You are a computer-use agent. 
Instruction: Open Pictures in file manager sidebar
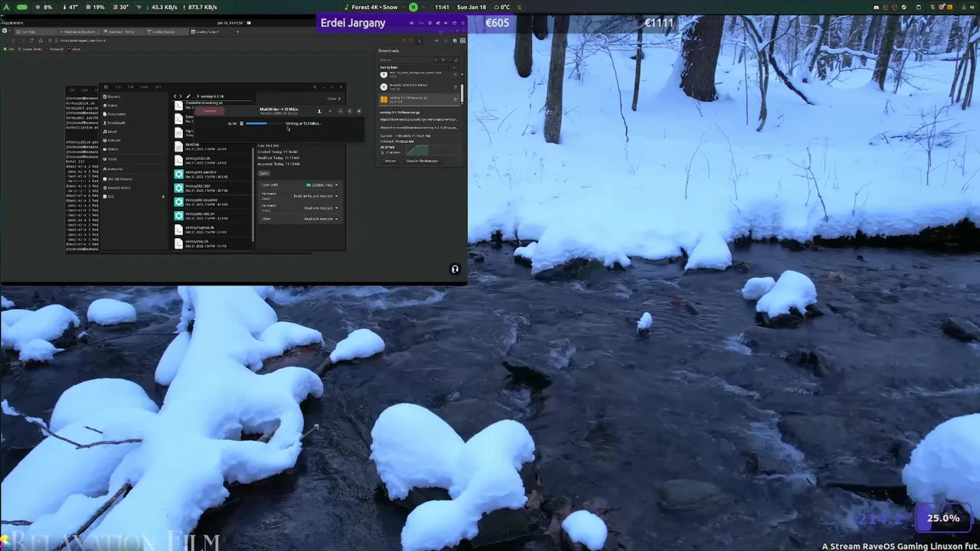click(134, 140)
